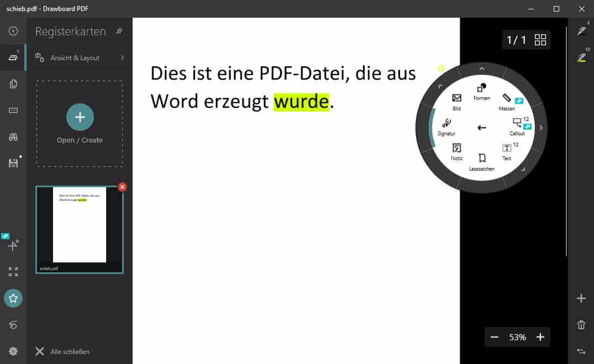Select the Text tool in radial menu

[507, 151]
